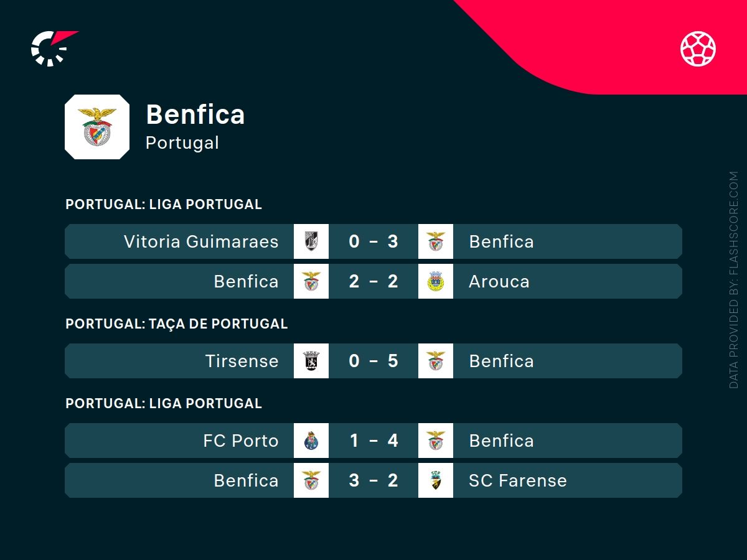This screenshot has height=560, width=747.
Task: Open the Benfica team title
Action: click(x=195, y=114)
